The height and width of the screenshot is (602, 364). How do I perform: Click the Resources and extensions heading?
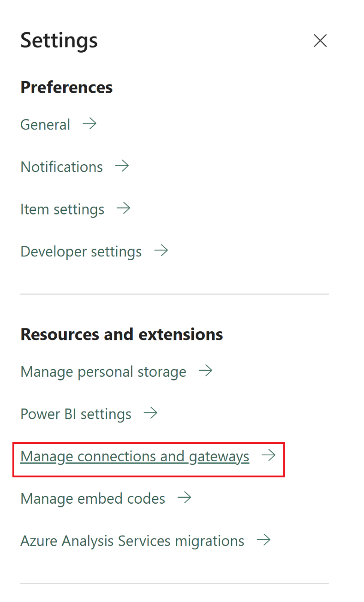pos(121,334)
